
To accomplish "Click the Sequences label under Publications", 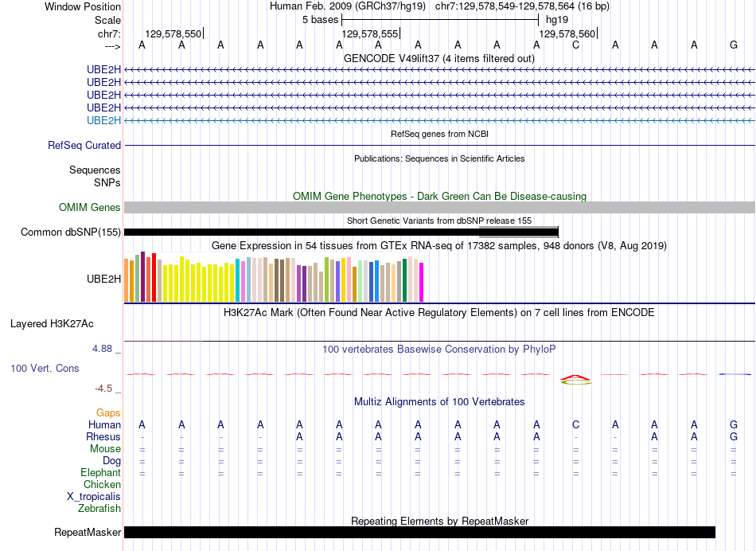I will click(x=95, y=170).
